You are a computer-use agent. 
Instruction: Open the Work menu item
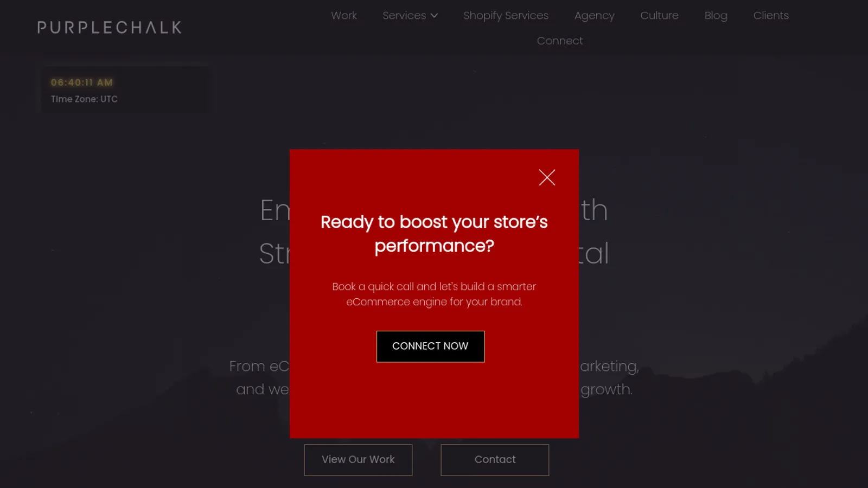pyautogui.click(x=344, y=16)
